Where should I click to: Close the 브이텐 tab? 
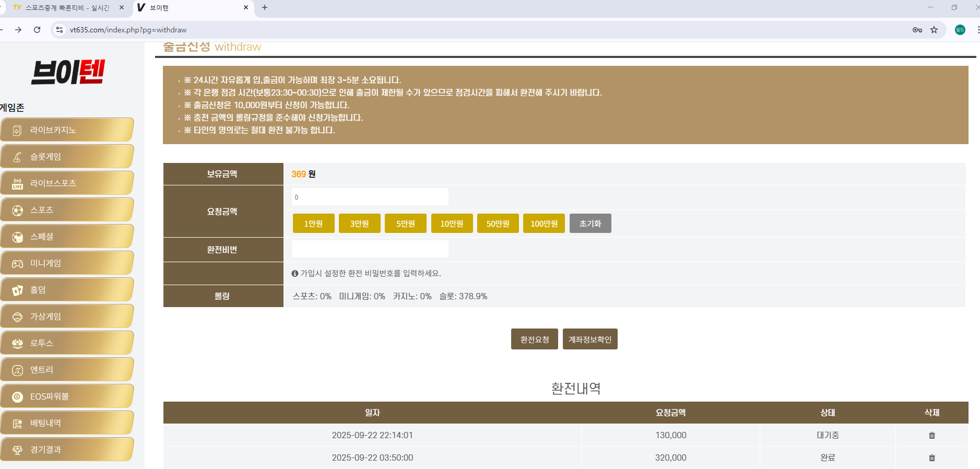(246, 7)
